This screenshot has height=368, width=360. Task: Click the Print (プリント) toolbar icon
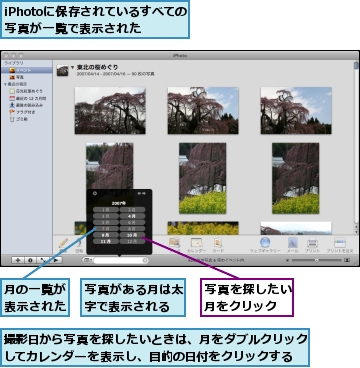click(x=312, y=245)
